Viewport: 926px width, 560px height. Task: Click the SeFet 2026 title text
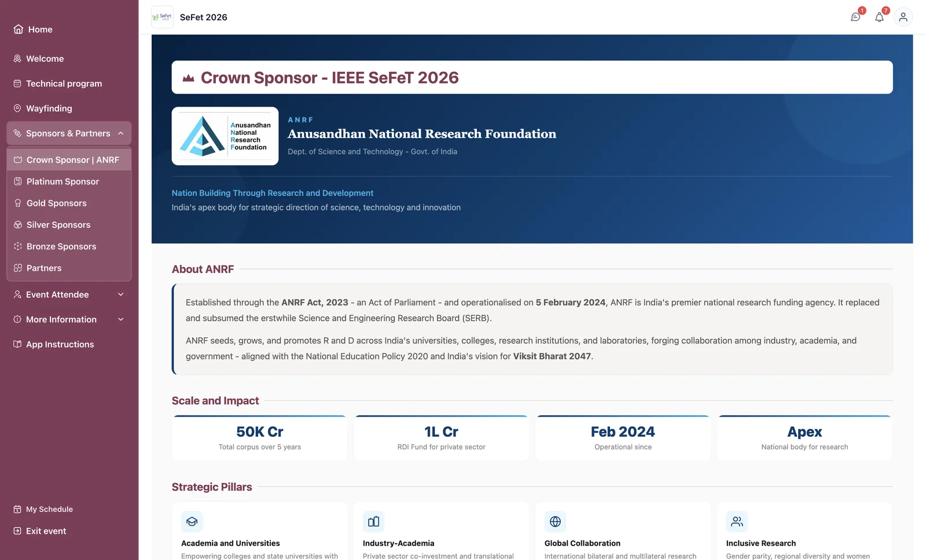pos(204,17)
